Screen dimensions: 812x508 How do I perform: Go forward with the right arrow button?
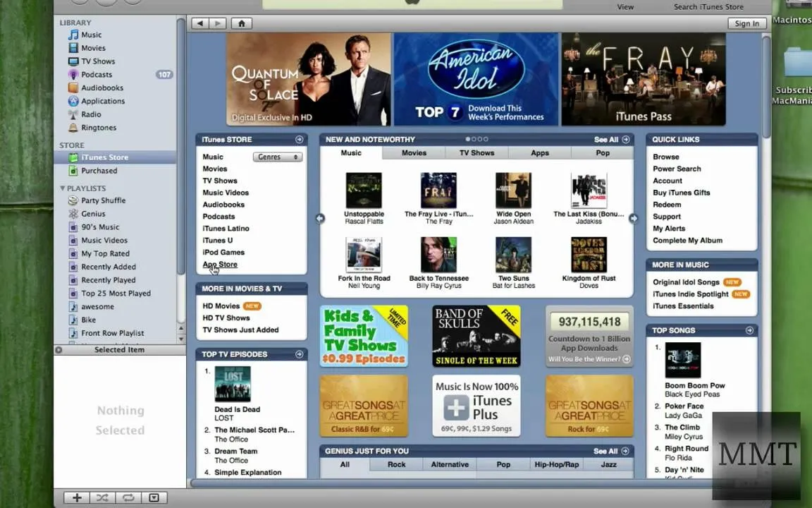click(x=218, y=23)
